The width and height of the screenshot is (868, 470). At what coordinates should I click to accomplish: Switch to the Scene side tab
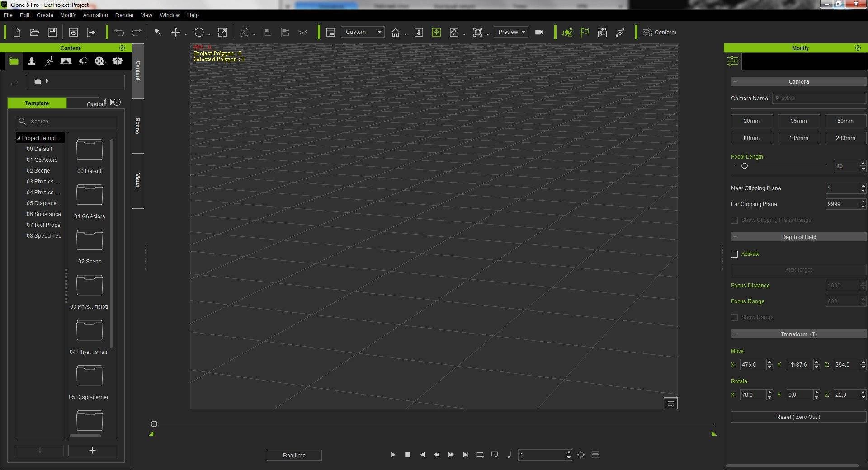pyautogui.click(x=138, y=126)
